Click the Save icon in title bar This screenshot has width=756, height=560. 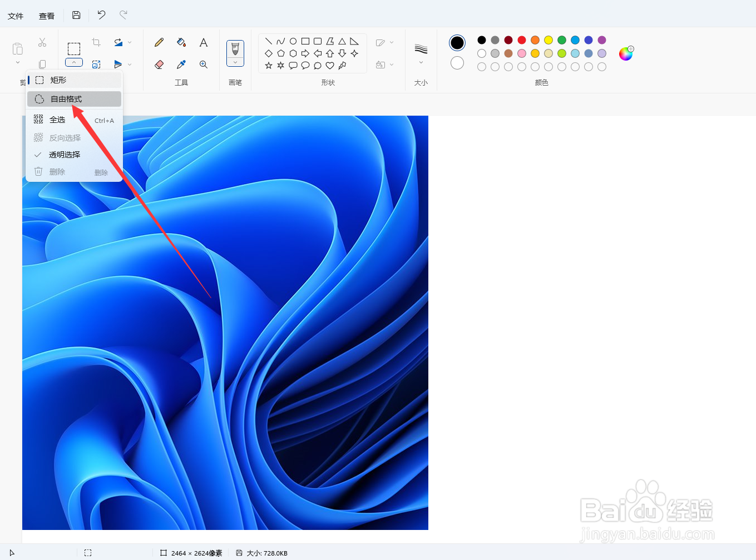tap(76, 15)
